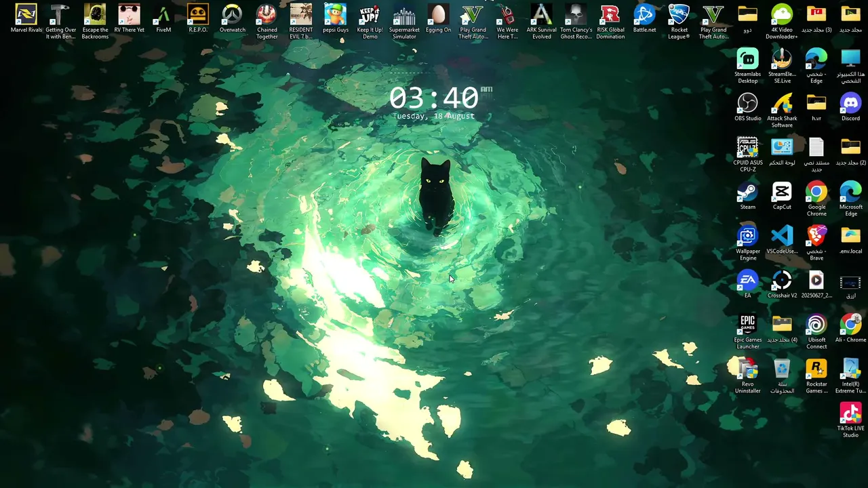Open the دوو folder icon
The height and width of the screenshot is (488, 868).
click(x=747, y=20)
